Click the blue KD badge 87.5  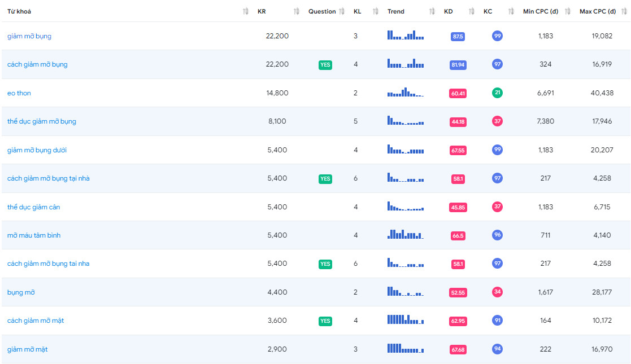(x=458, y=37)
